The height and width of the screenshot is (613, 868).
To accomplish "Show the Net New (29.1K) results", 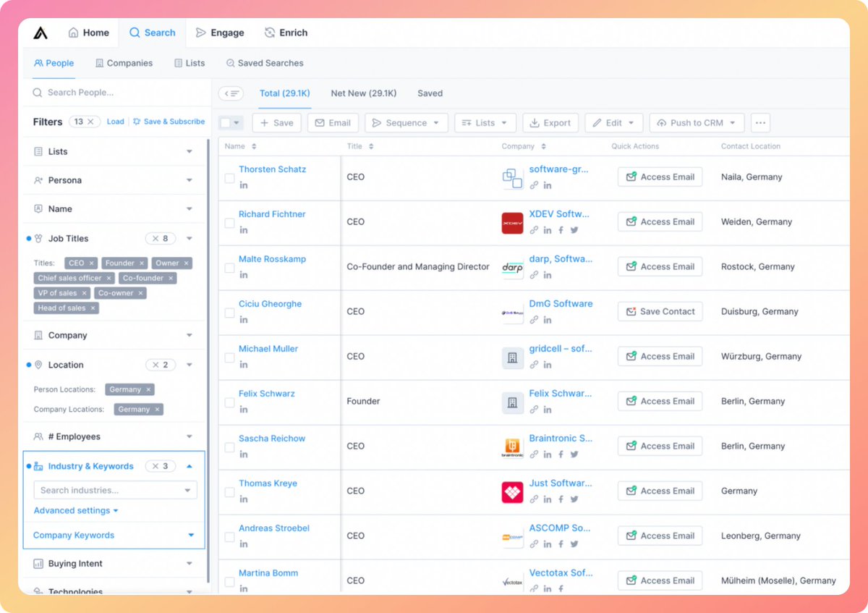I will click(x=364, y=93).
